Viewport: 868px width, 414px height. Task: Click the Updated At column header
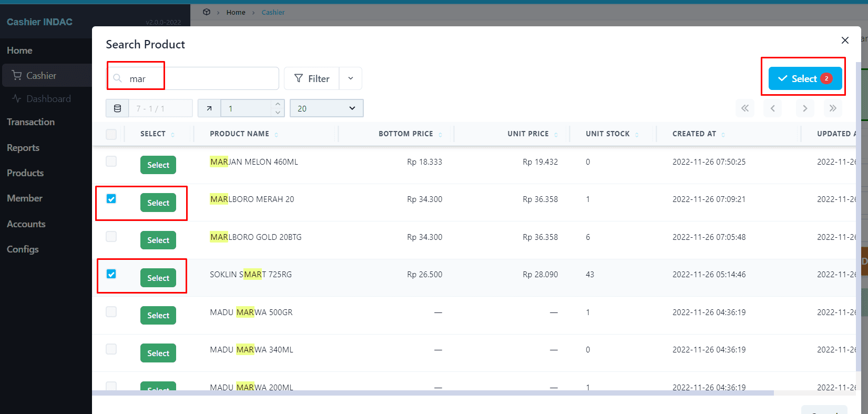(836, 134)
